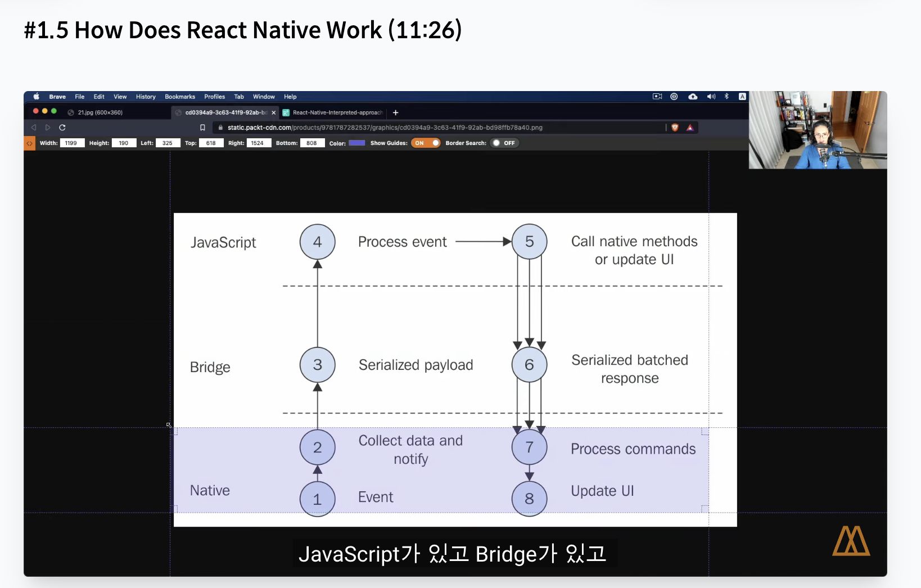The height and width of the screenshot is (588, 921).
Task: Switch to the 21.jpg (600×360) tab
Action: coord(100,112)
